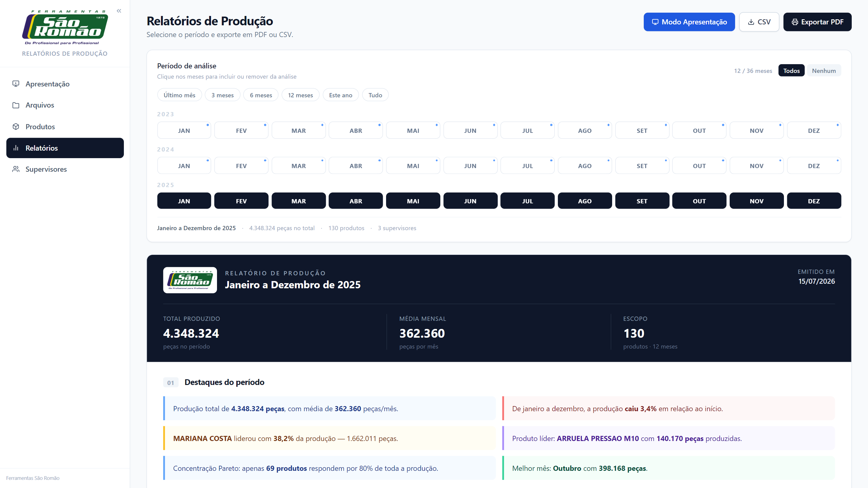Start Modo Apresentação

coord(689,22)
